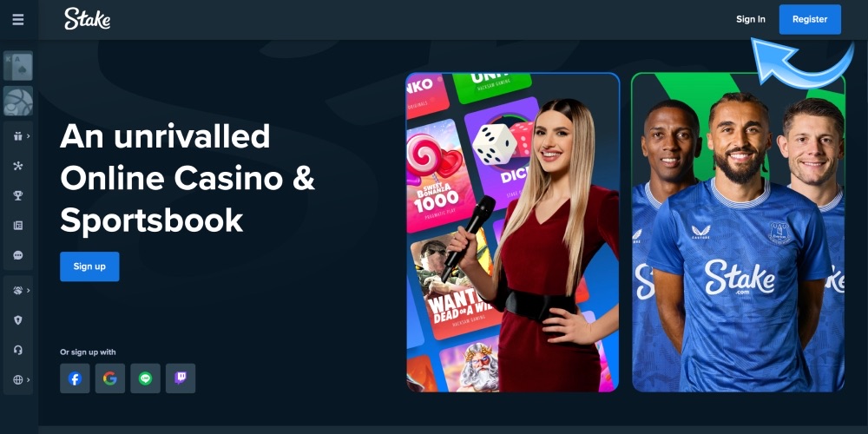Open the chat speech bubble icon in the sidebar
This screenshot has width=868, height=434.
click(x=17, y=255)
